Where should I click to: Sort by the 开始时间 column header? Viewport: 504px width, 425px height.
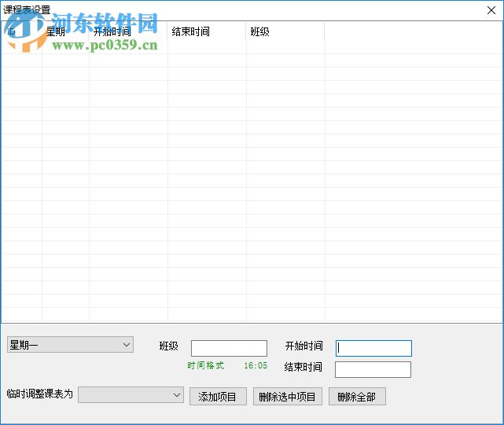point(128,31)
